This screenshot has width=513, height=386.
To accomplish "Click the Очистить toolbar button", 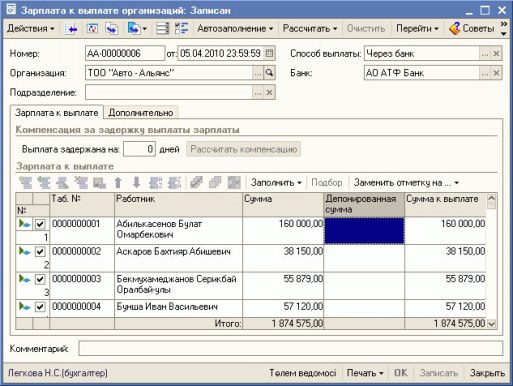I will pyautogui.click(x=366, y=29).
